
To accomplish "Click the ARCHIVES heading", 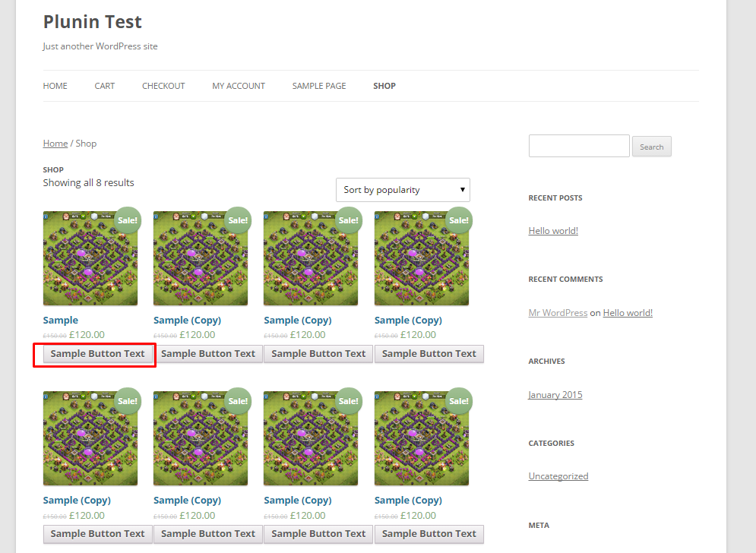I will coord(547,361).
